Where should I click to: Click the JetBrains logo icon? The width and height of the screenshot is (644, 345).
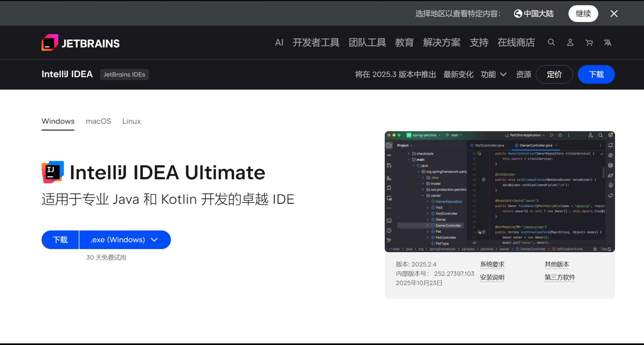[x=50, y=42]
